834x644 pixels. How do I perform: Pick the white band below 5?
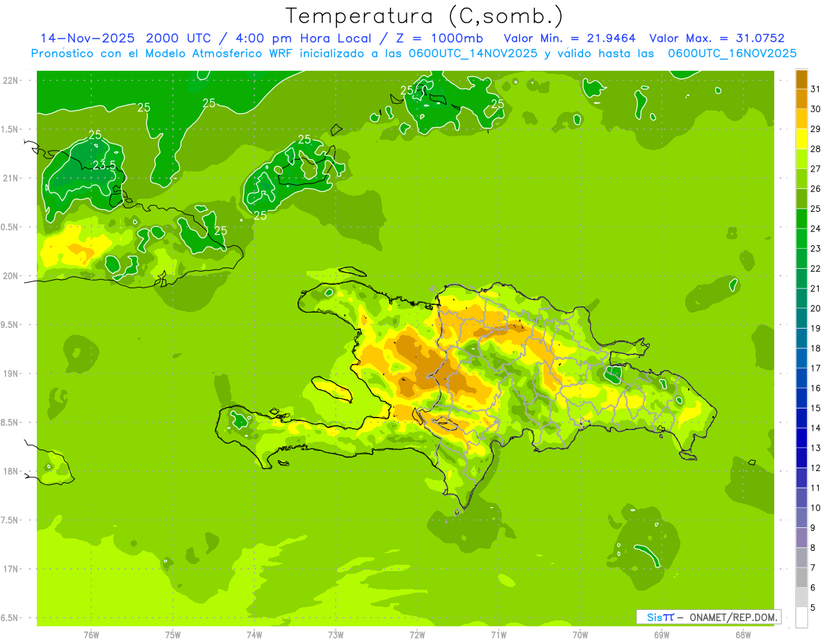click(801, 617)
